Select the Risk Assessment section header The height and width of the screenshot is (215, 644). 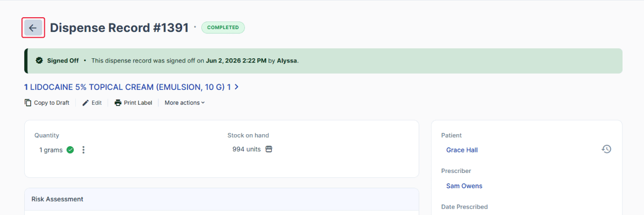click(57, 199)
